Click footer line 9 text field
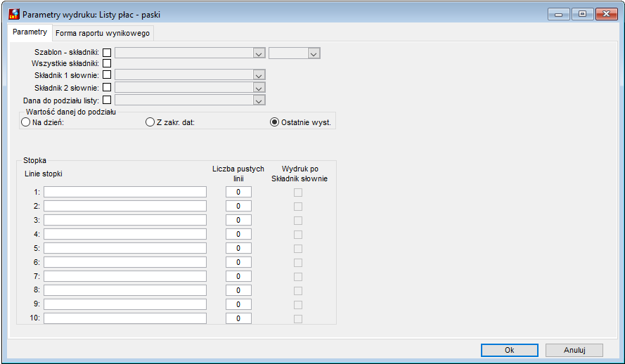Viewport: 625px width, 364px height. coord(125,304)
